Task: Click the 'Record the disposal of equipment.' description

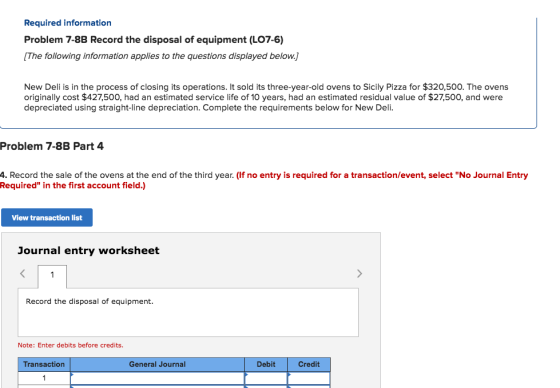Action: pyautogui.click(x=90, y=302)
